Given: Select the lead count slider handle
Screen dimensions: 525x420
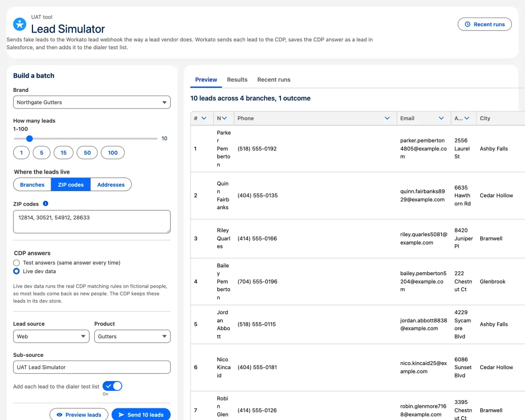Looking at the screenshot, I should point(30,139).
